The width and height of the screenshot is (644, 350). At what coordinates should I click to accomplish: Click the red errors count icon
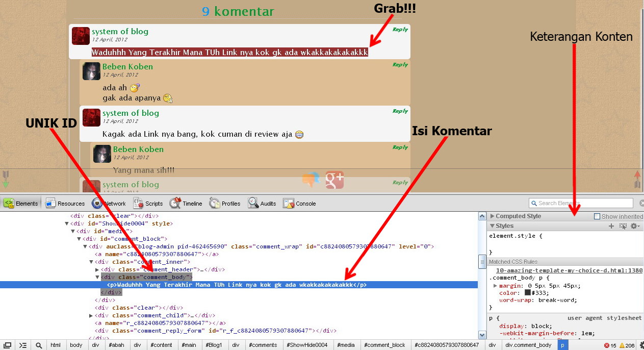pos(607,345)
